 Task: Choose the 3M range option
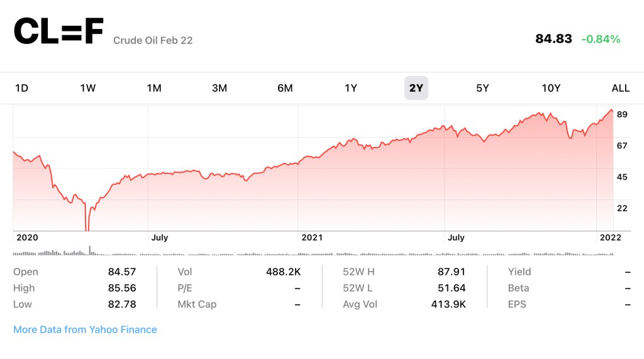[219, 88]
